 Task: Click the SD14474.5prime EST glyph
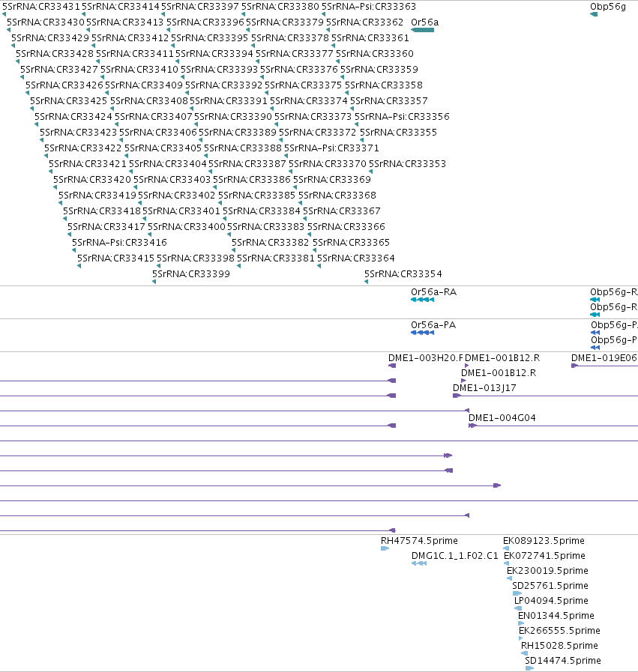click(529, 668)
